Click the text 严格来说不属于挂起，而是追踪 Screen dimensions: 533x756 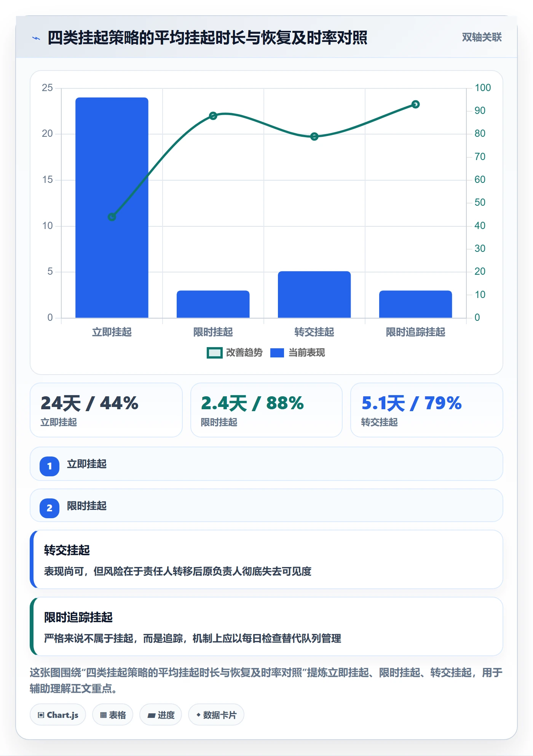[113, 638]
